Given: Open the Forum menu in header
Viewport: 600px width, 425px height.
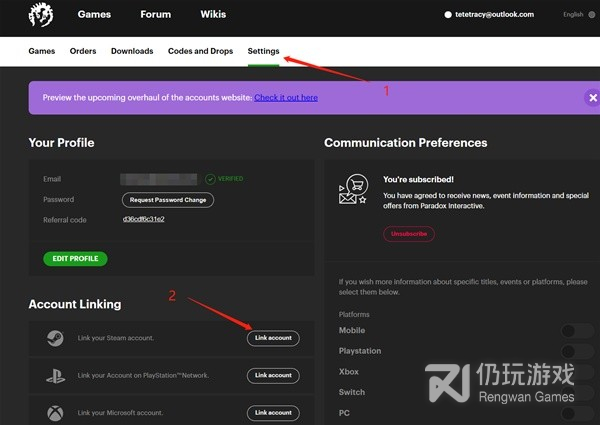Looking at the screenshot, I should [155, 15].
